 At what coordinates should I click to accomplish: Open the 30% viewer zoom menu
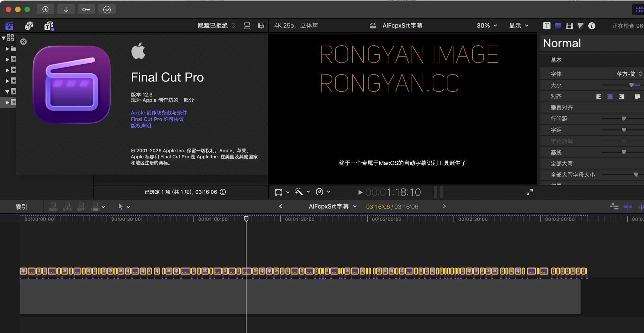[487, 25]
